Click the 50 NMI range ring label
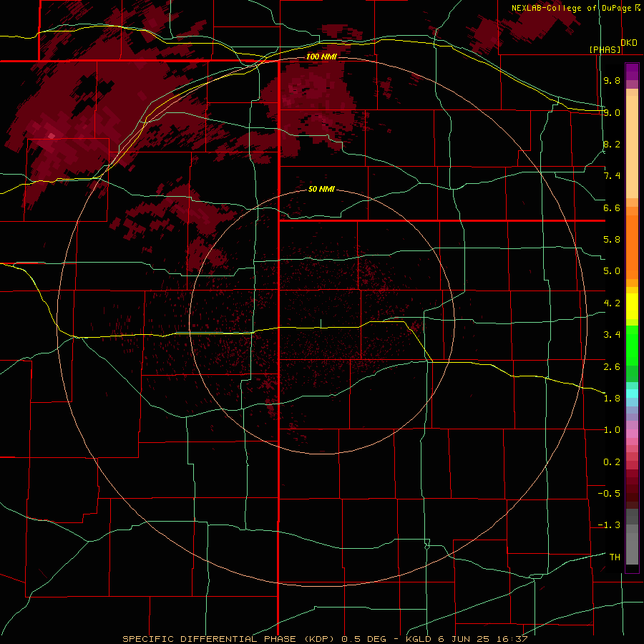The image size is (644, 644). click(x=321, y=189)
